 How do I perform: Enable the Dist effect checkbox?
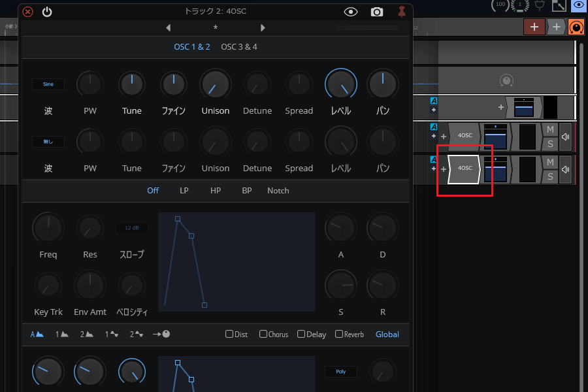[x=229, y=335]
